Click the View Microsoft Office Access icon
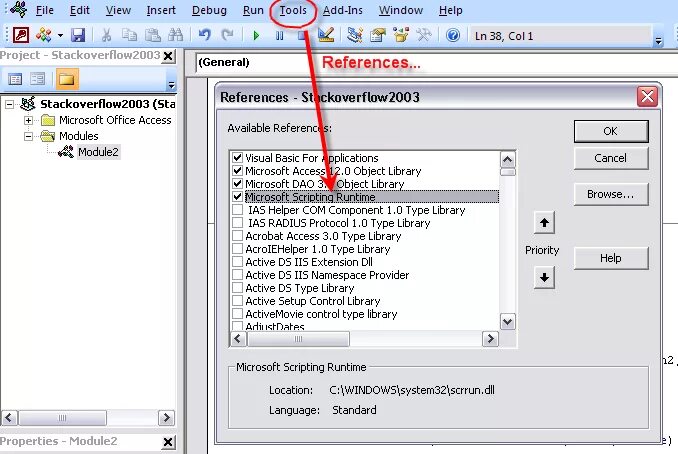Viewport: 678px width, 454px height. [21, 35]
